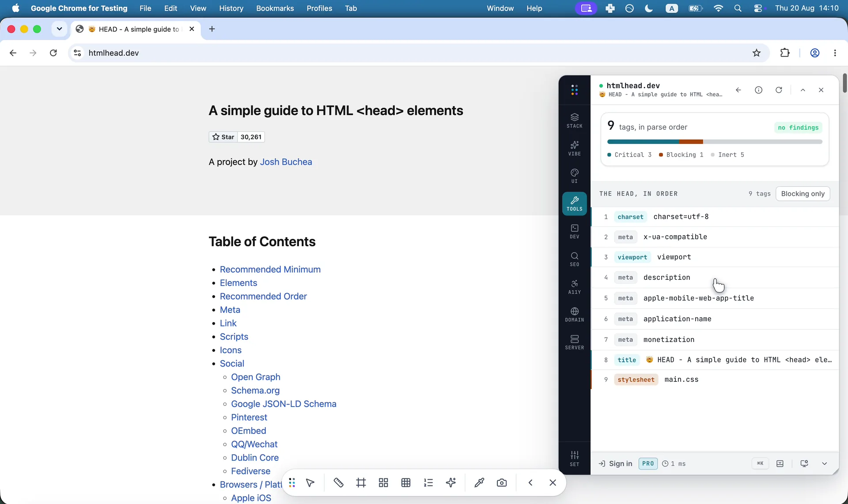Open the Stack panel in sidebar
Viewport: 848px width, 504px height.
[574, 120]
